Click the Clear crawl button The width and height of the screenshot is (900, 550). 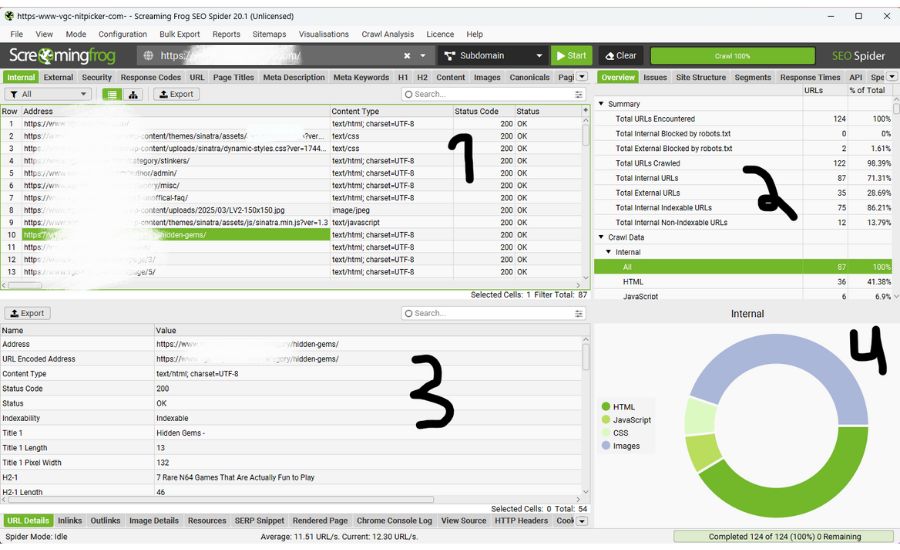620,56
